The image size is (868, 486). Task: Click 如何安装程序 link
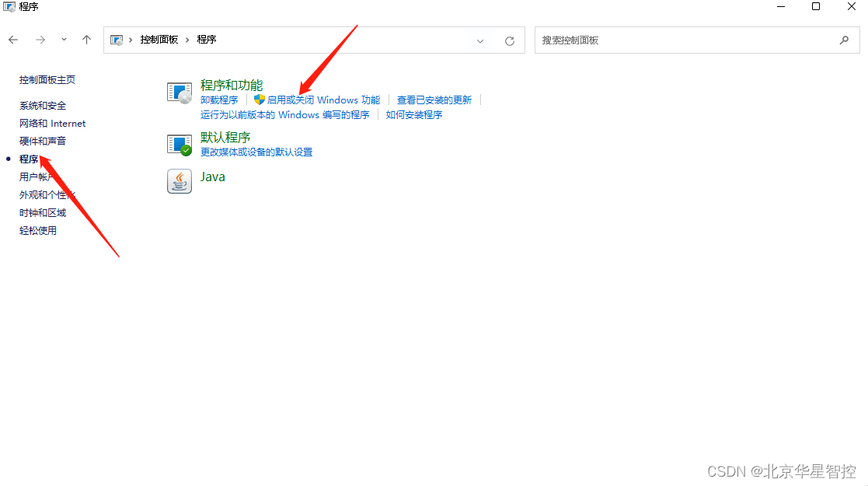pos(414,115)
